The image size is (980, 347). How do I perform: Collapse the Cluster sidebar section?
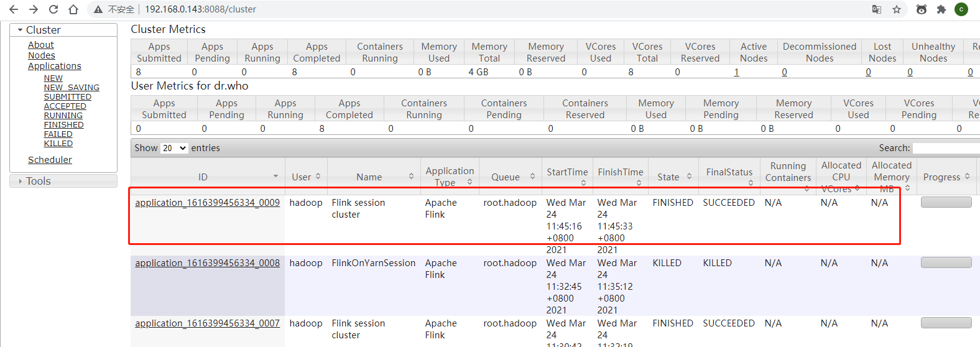click(63, 30)
